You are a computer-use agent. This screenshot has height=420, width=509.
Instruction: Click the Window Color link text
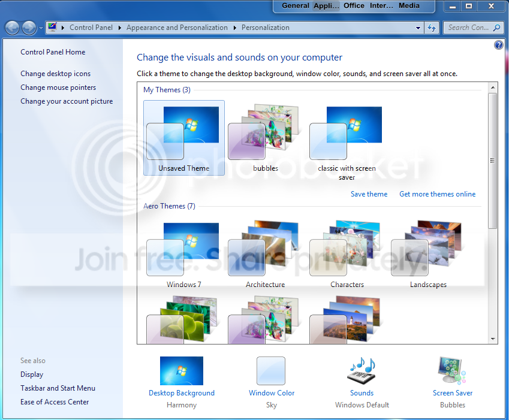(x=272, y=393)
